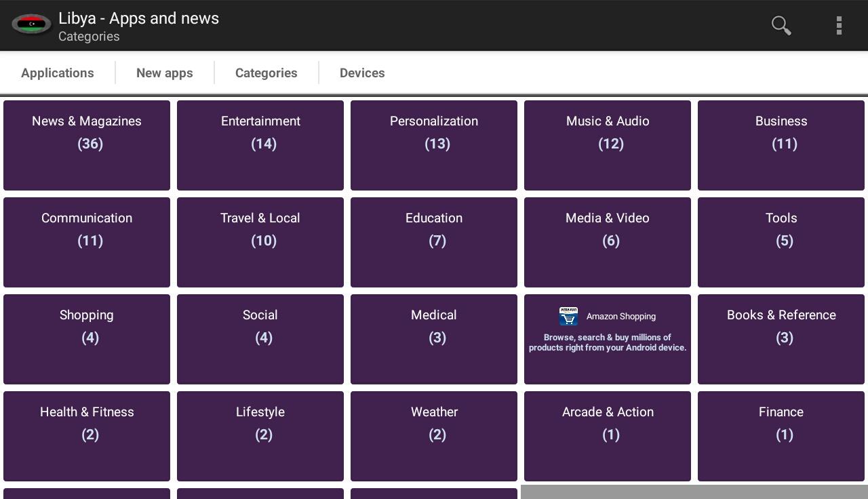Select the Personalization category
The height and width of the screenshot is (499, 868).
(x=434, y=145)
